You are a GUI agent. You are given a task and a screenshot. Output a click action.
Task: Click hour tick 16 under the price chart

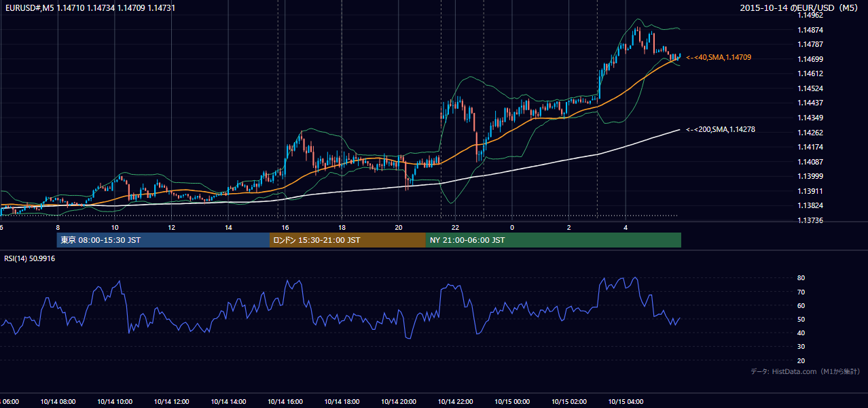pyautogui.click(x=285, y=227)
